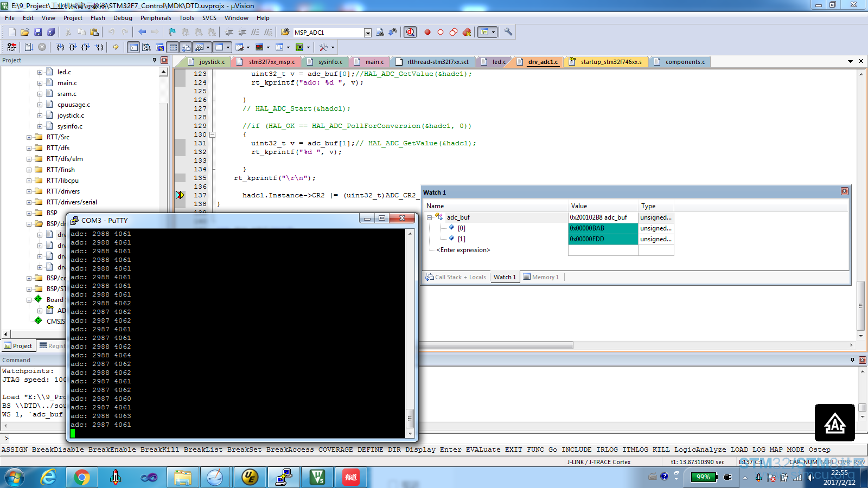Expand the main.c file node
Viewport: 868px width, 488px height.
[x=40, y=83]
